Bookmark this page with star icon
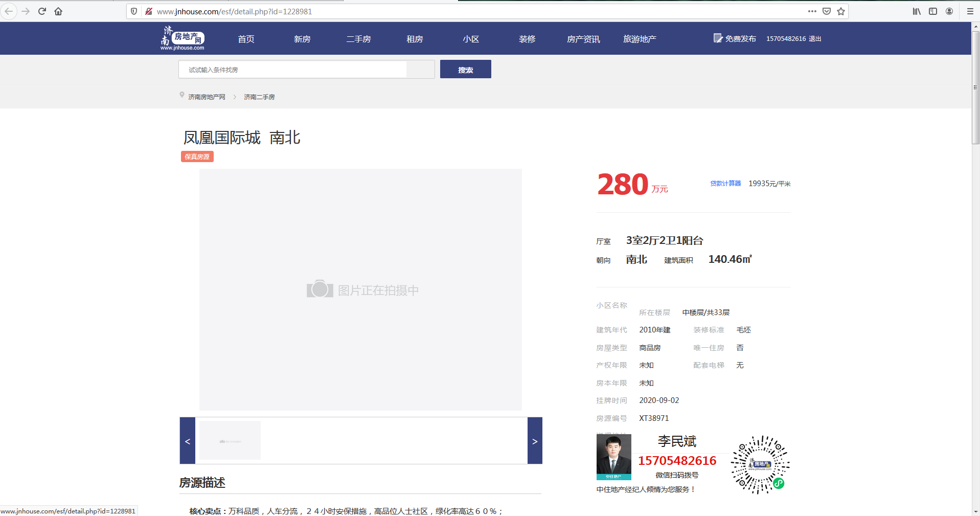 (x=841, y=11)
